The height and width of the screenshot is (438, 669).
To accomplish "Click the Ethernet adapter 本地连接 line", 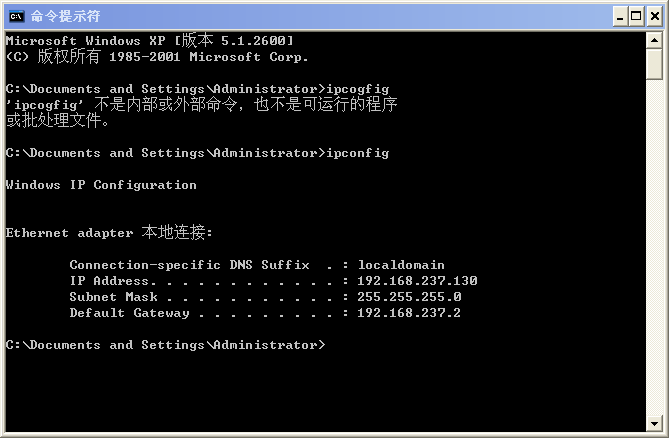I will coord(109,233).
